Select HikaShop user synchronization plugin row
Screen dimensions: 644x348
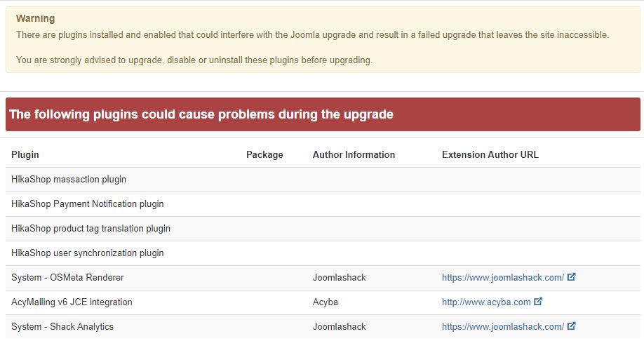click(x=88, y=253)
